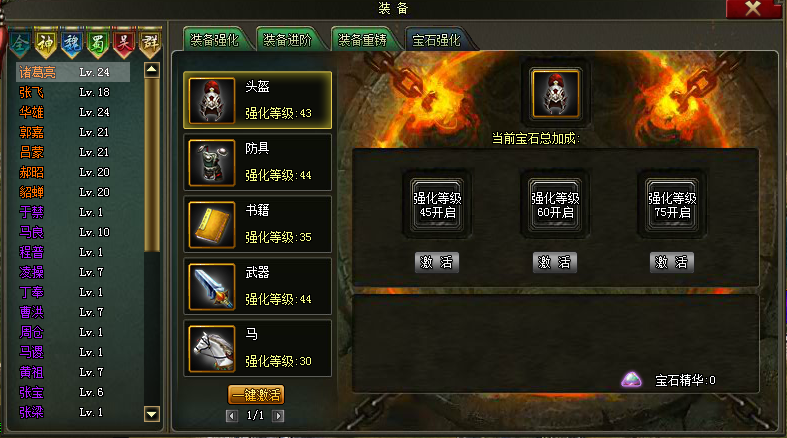Screen dimensions: 787x438
Task: Select the 头盔 helmet equipment icon
Action: (x=212, y=100)
